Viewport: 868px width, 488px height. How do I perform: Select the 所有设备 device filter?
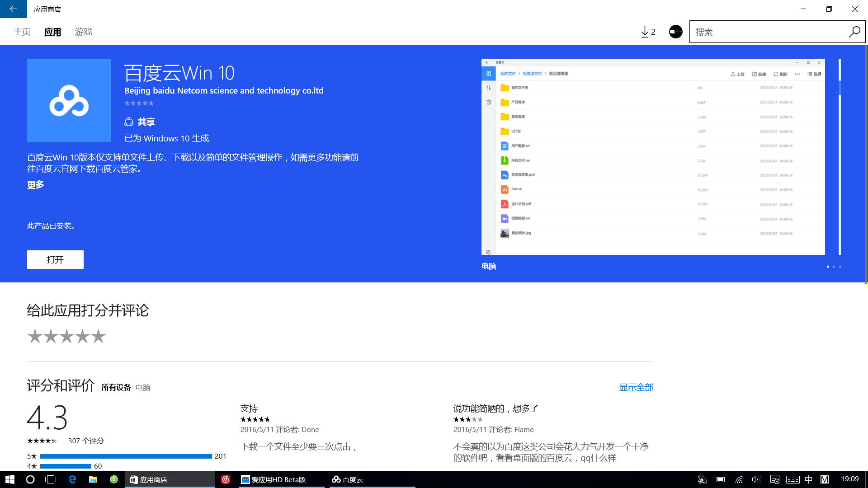point(116,388)
